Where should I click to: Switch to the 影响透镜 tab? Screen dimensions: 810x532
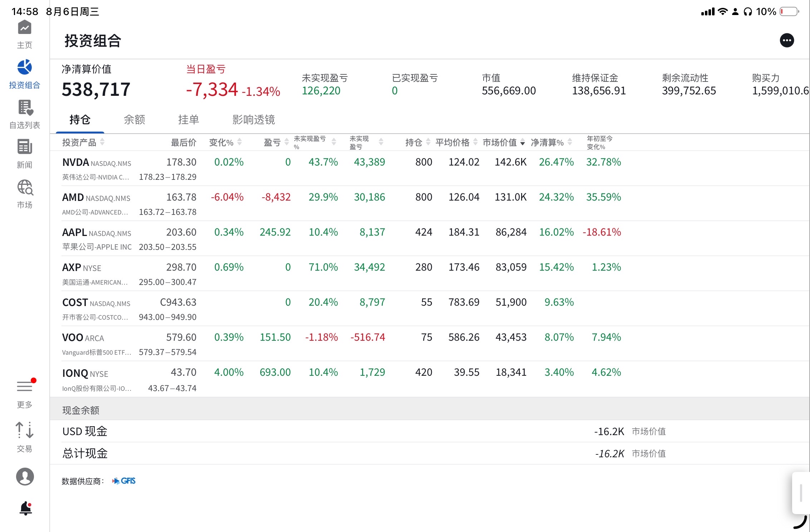pos(253,119)
